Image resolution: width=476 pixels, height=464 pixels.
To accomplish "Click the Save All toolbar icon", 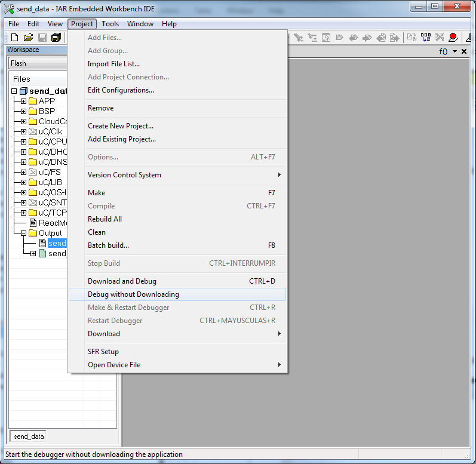I will [x=56, y=38].
